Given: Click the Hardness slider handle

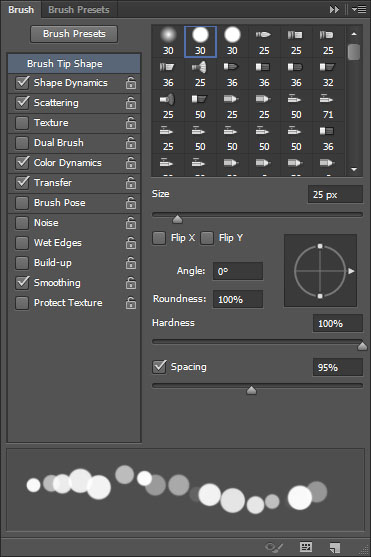Looking at the screenshot, I should (362, 345).
